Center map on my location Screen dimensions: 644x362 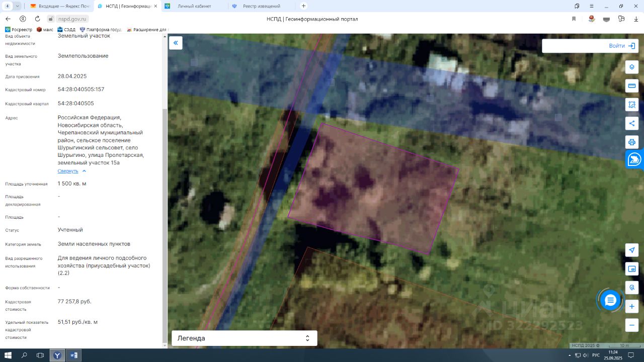[x=632, y=250]
